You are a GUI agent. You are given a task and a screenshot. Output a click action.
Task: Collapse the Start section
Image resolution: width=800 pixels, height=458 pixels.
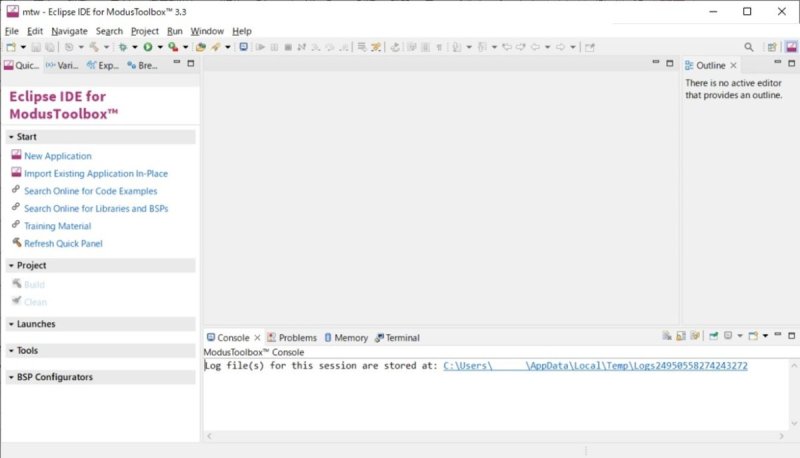pyautogui.click(x=101, y=137)
